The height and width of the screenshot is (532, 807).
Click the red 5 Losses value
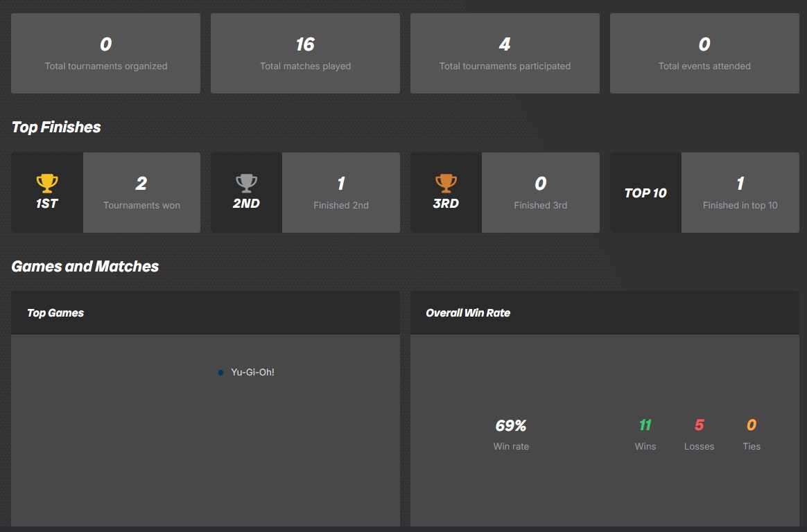[699, 425]
